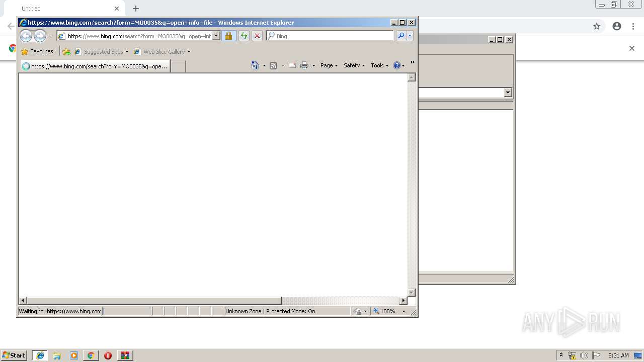Click the WinRAR taskbar icon

pyautogui.click(x=125, y=355)
